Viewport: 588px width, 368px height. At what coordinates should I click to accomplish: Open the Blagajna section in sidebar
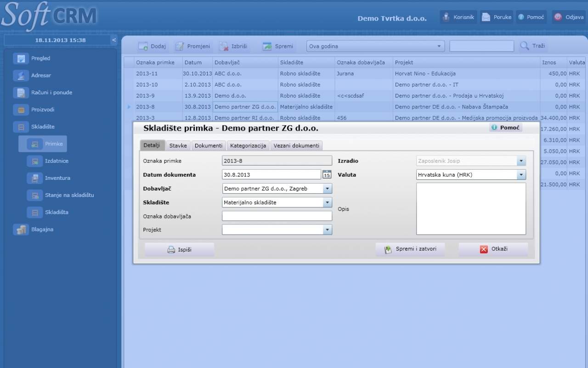click(x=42, y=230)
